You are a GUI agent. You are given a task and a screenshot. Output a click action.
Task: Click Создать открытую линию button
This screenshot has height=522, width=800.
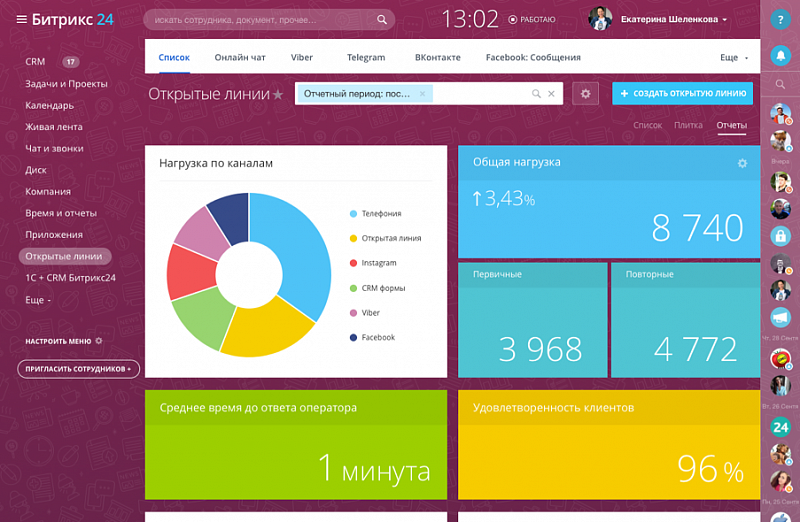click(x=682, y=94)
